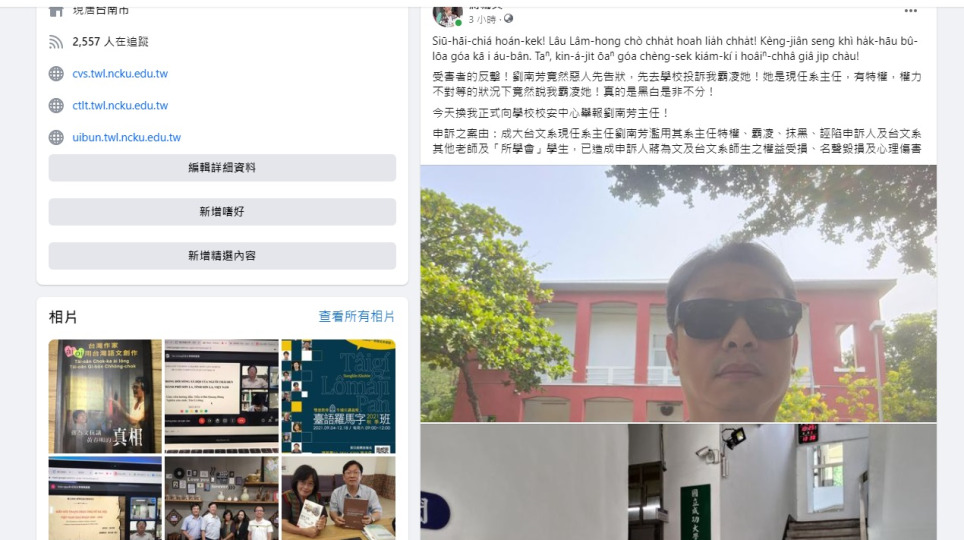Click the post author's profile avatar

click(x=448, y=15)
